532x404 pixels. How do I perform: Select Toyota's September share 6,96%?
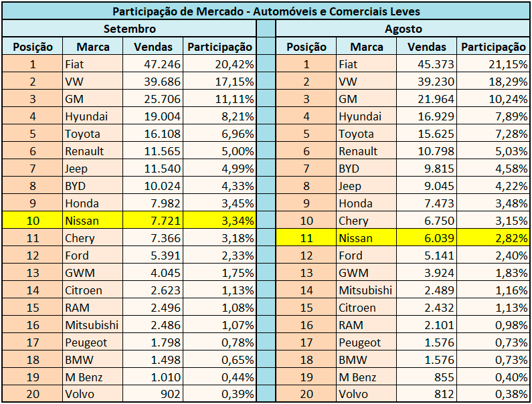pyautogui.click(x=219, y=134)
